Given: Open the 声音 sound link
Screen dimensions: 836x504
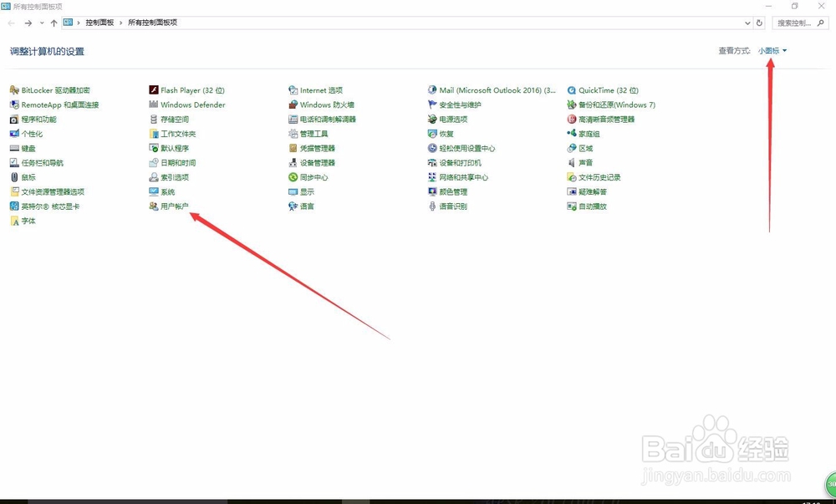Looking at the screenshot, I should click(585, 163).
